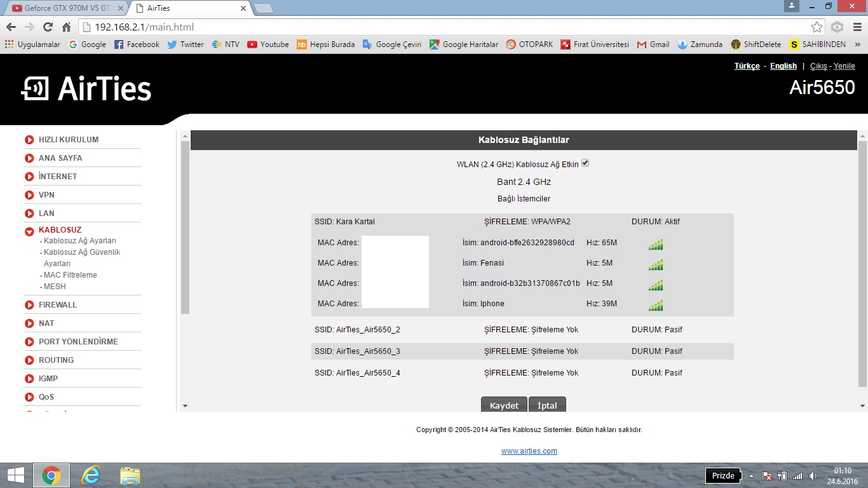Screen dimensions: 868x488
Task: Open the www.airties.com link
Action: pos(529,451)
